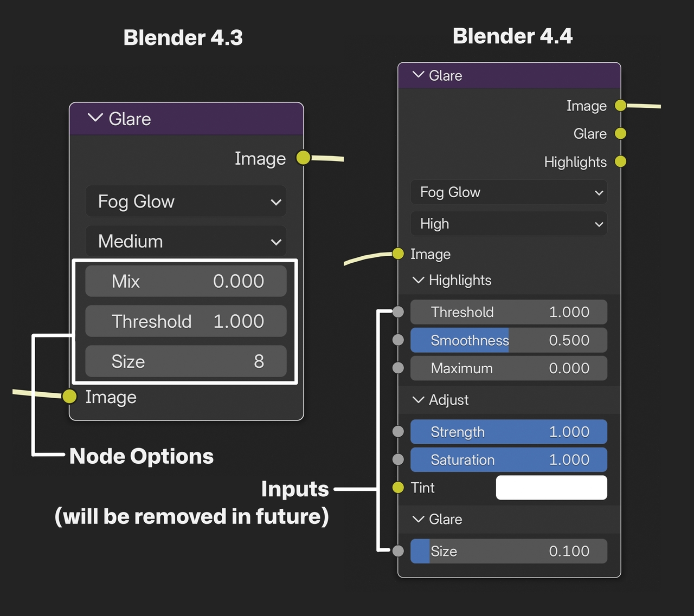Click the Image output socket on the 4.3 node
The image size is (694, 616).
[x=303, y=158]
